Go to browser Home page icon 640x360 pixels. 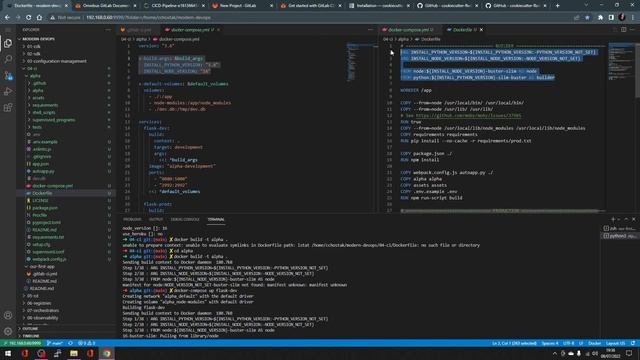coord(39,18)
